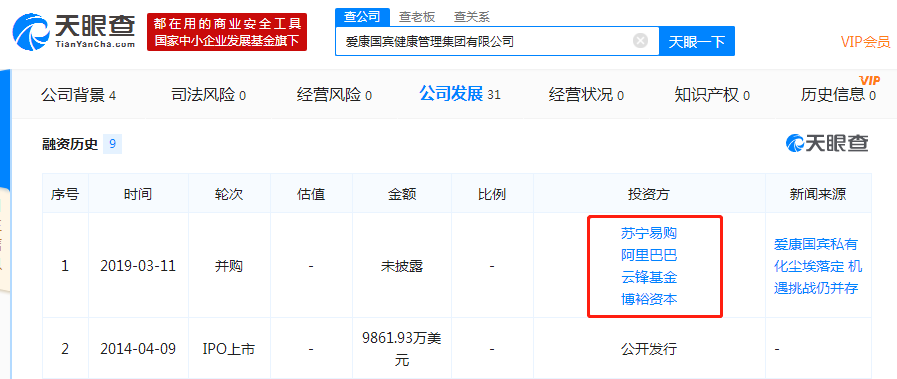
Task: Open news source 爱康国宾私有化尘埃落定 link
Action: 817,266
